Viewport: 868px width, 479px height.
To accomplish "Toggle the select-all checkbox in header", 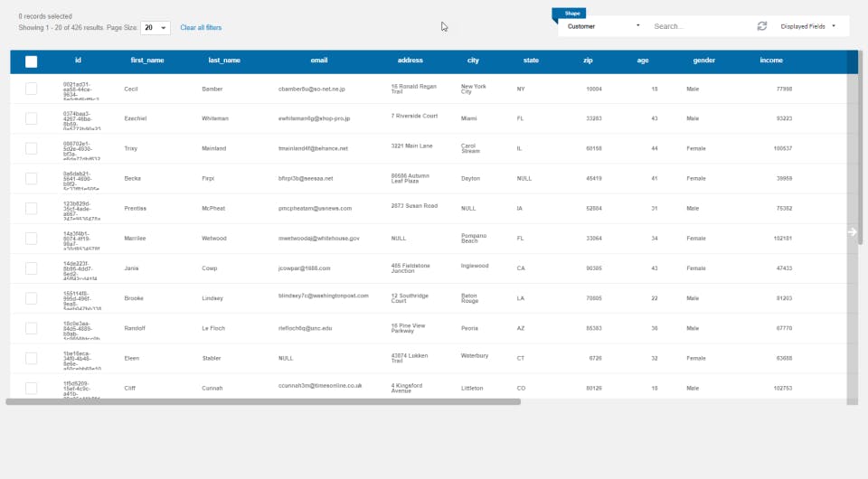I will [31, 61].
